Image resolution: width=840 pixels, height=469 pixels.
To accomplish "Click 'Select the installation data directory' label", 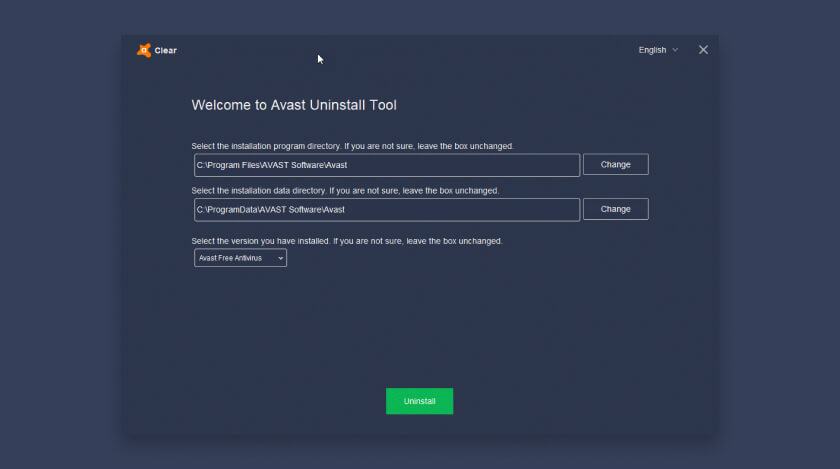I will point(345,190).
